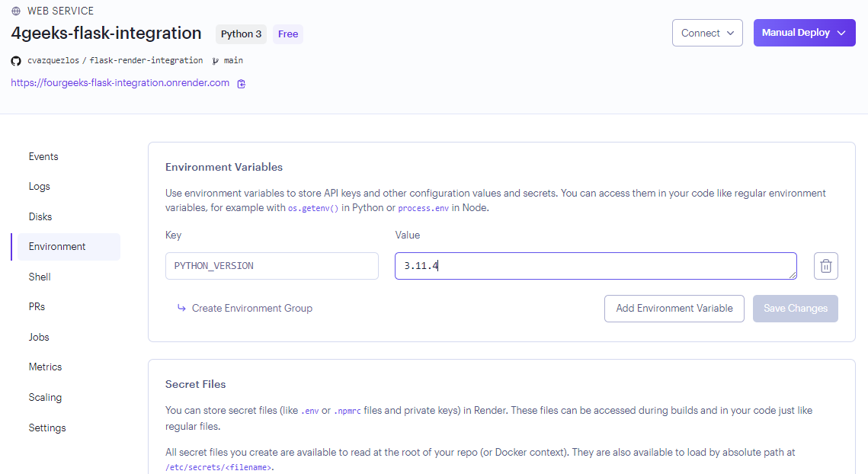Go to Jobs in the sidebar

point(39,338)
